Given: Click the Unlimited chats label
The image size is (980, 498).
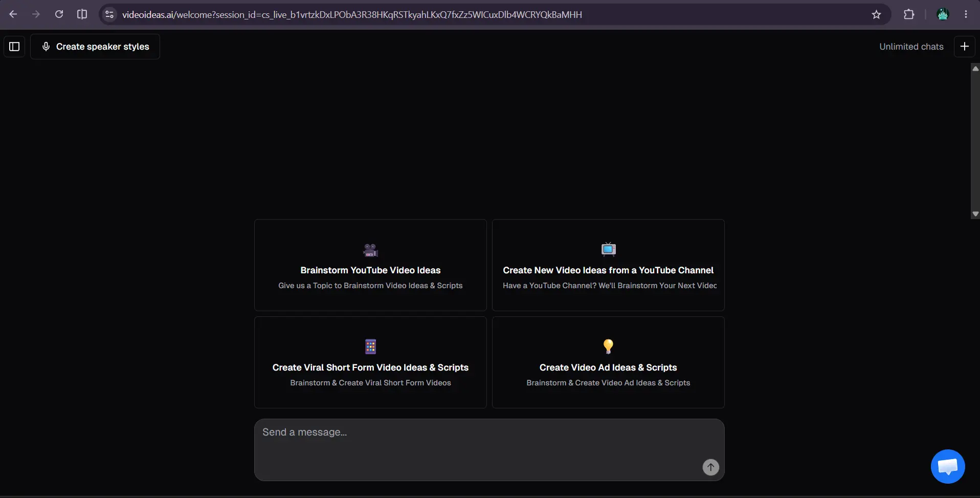Looking at the screenshot, I should 911,47.
